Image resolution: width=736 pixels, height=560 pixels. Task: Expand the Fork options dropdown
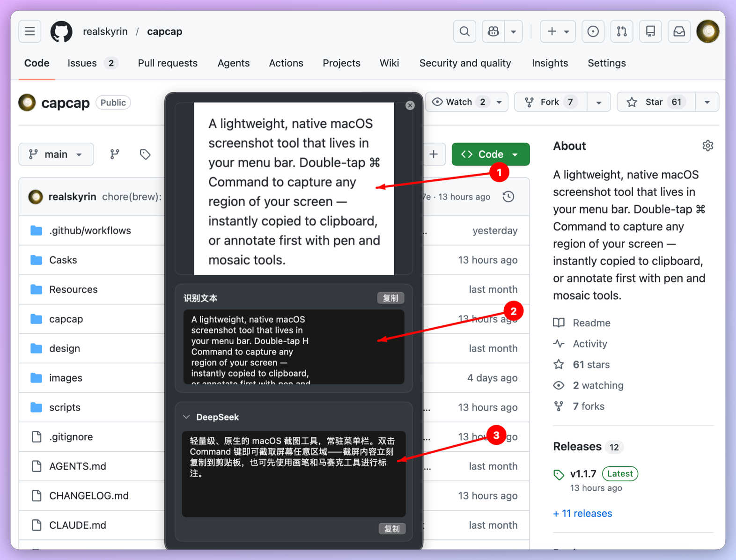coord(599,102)
